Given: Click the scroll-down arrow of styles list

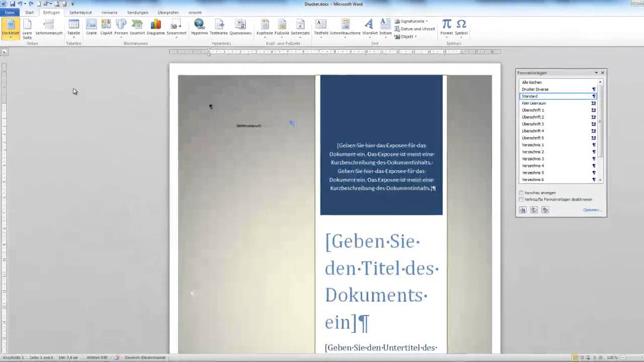Looking at the screenshot, I should (600, 180).
